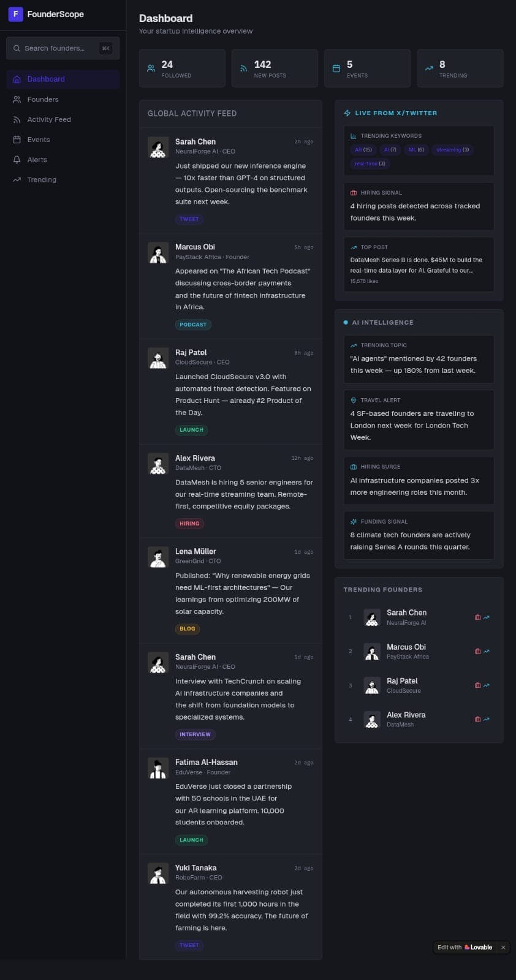Click the people icon in the Followed stat card

click(151, 69)
